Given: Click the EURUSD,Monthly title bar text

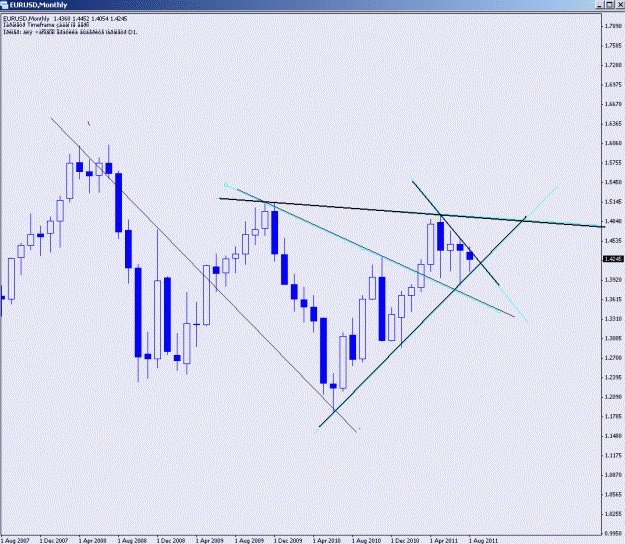Looking at the screenshot, I should [x=38, y=5].
